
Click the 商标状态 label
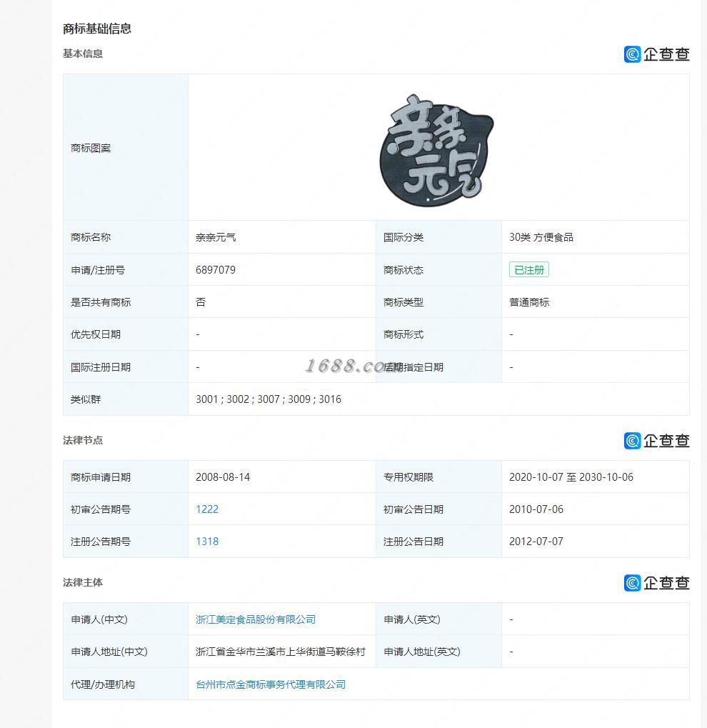[403, 270]
